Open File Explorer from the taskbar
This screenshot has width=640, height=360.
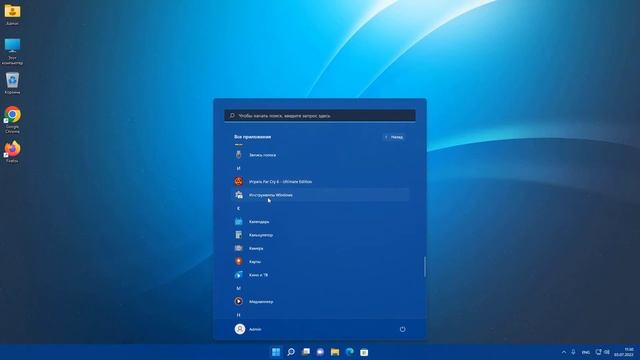point(335,352)
